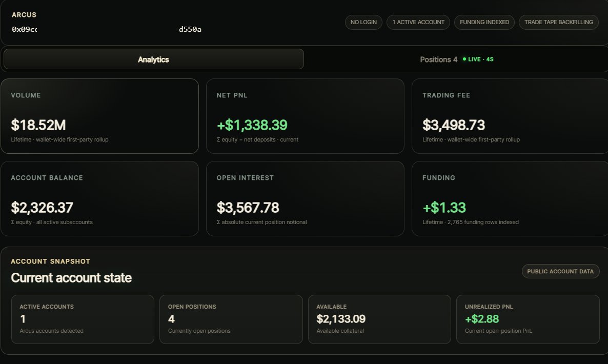Click Volume's wallet-wide first-party rollup caption
This screenshot has height=364, width=608.
tap(59, 139)
